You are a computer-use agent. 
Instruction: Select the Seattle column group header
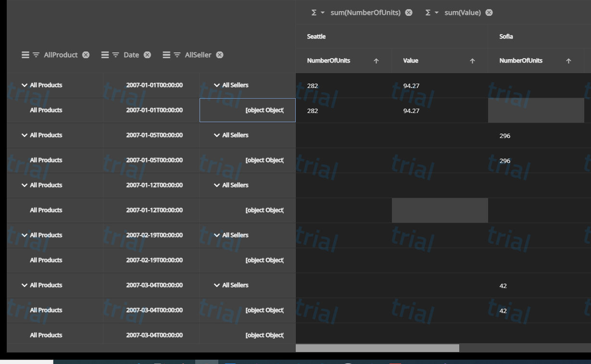(316, 36)
